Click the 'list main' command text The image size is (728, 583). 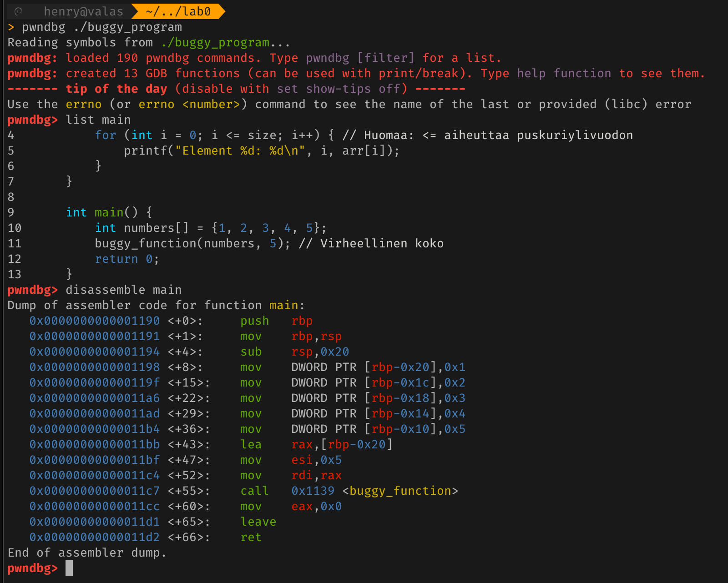pos(98,120)
